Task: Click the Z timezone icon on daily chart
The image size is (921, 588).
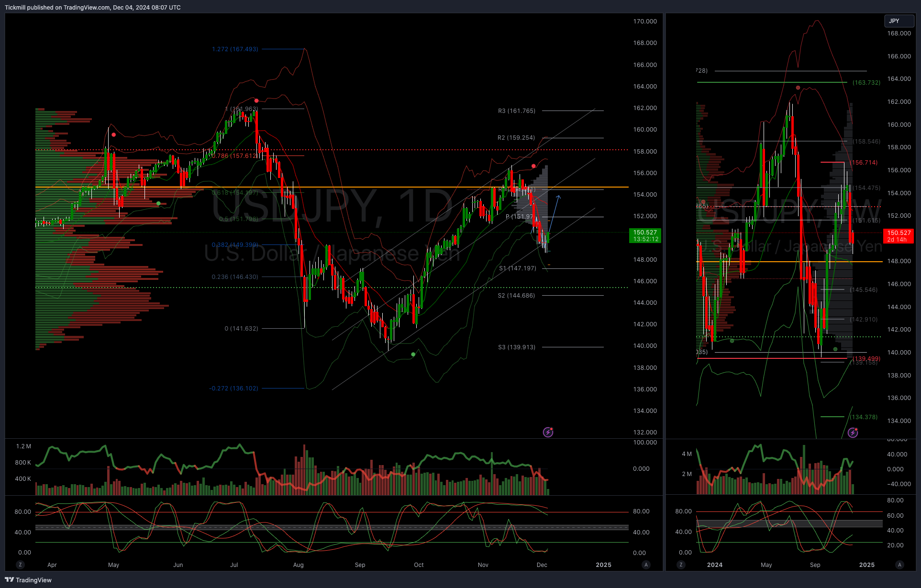Action: click(20, 565)
